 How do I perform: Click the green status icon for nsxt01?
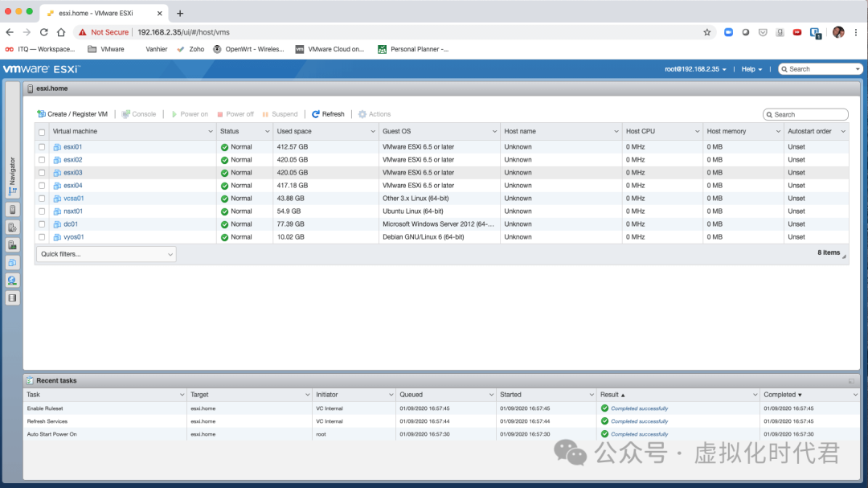(224, 211)
